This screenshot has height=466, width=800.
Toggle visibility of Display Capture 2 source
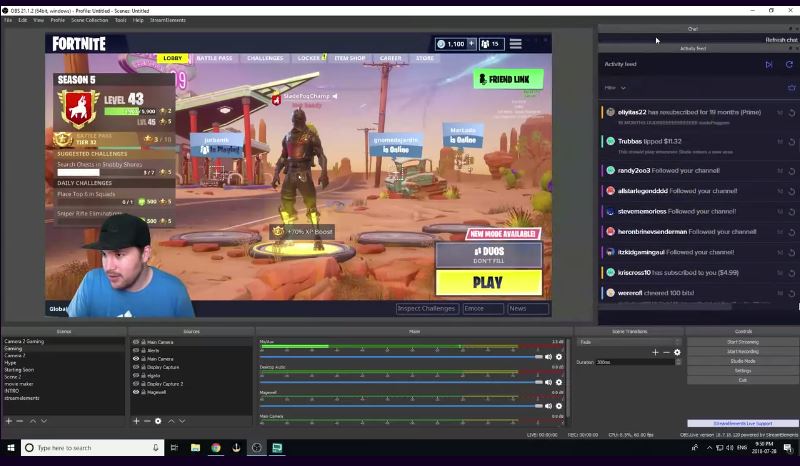[136, 383]
